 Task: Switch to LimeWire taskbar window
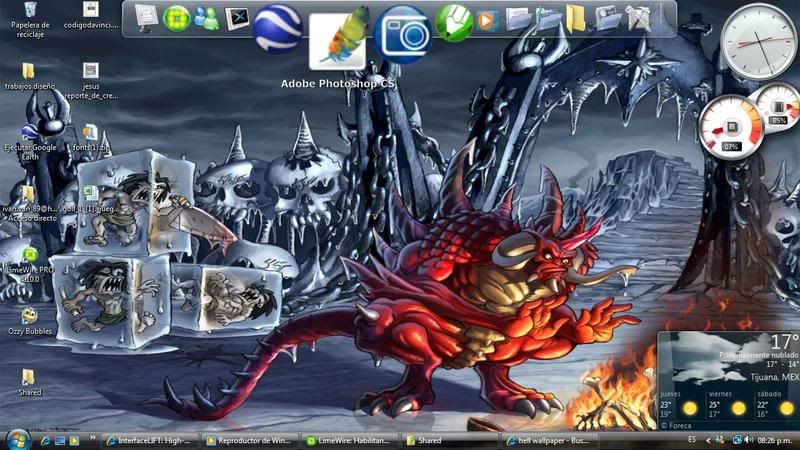click(349, 440)
